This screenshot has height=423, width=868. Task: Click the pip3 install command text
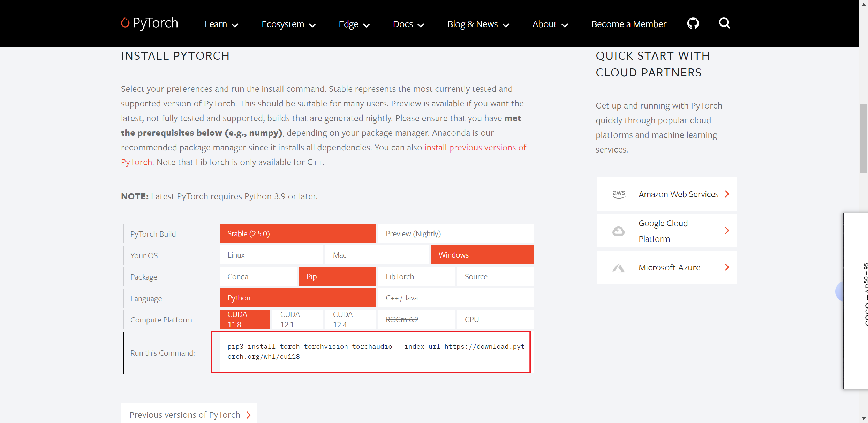click(376, 351)
